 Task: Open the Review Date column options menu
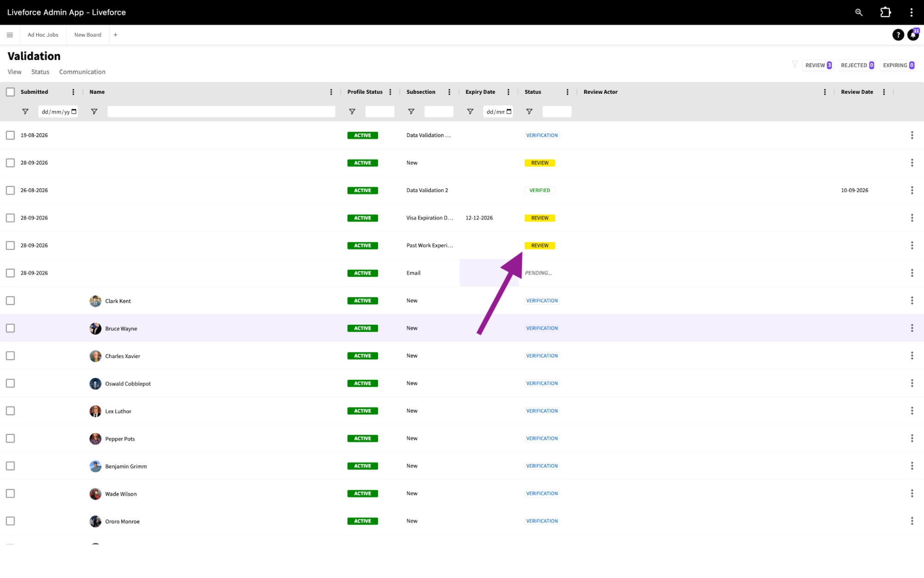pyautogui.click(x=883, y=92)
